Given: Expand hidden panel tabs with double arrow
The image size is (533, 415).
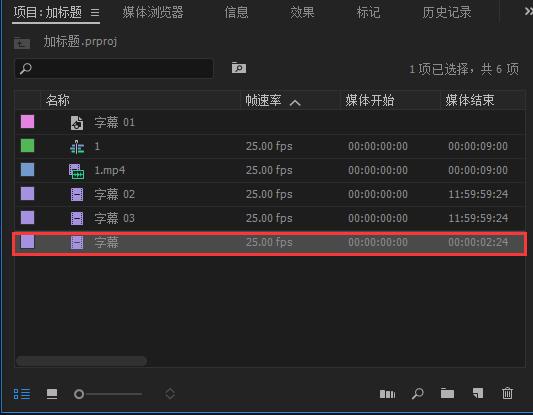Looking at the screenshot, I should (528, 11).
